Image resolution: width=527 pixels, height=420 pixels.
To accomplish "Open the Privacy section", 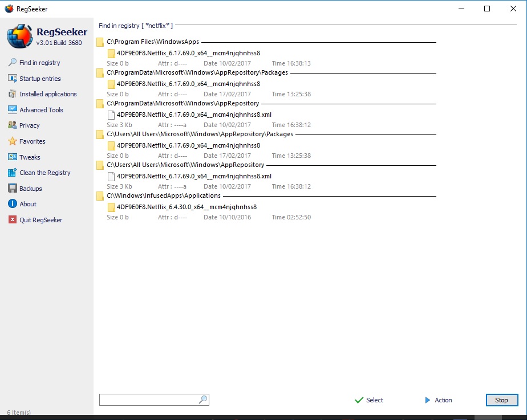I will [x=29, y=125].
